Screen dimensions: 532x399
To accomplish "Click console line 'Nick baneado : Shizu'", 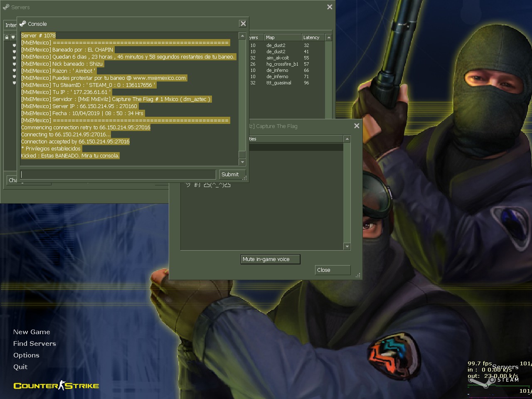I will (x=62, y=64).
